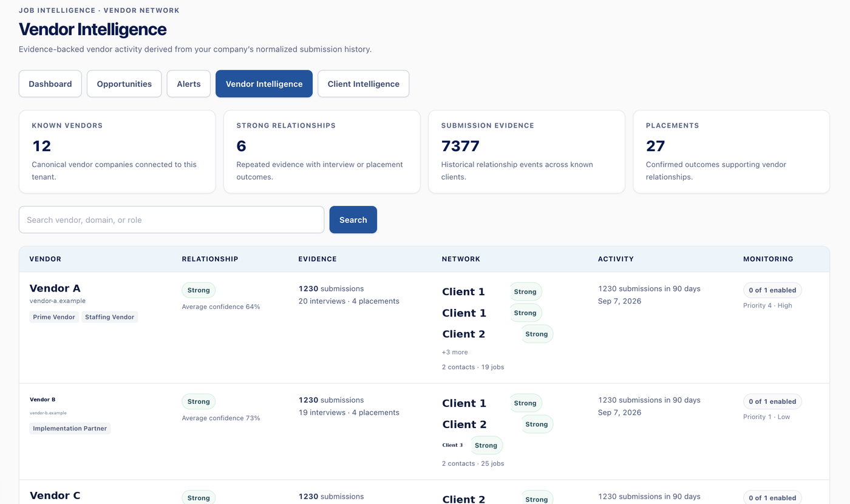Screen dimensions: 850x504
Task: Toggle Vendor B's '0 of 1 enabled' monitoring
Action: point(772,401)
